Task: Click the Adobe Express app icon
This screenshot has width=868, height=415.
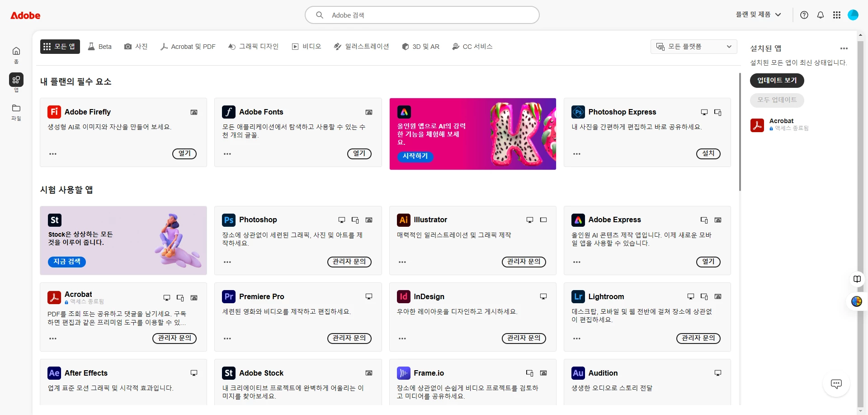Action: pos(578,220)
